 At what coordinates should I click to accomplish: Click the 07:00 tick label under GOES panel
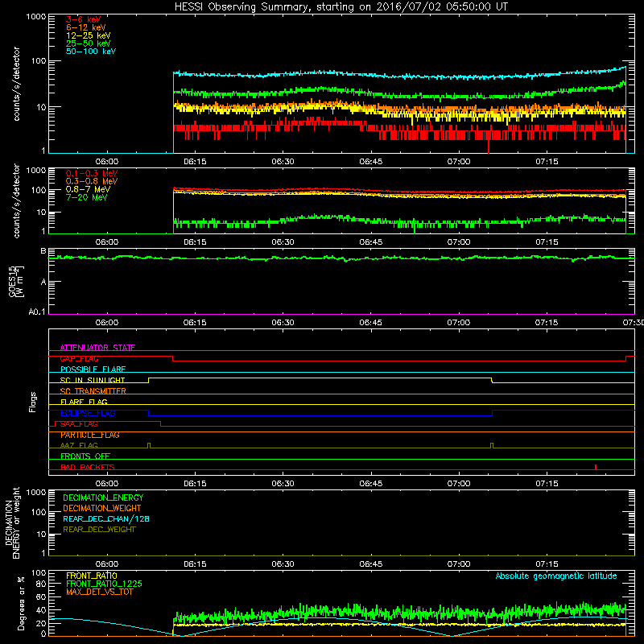point(458,323)
